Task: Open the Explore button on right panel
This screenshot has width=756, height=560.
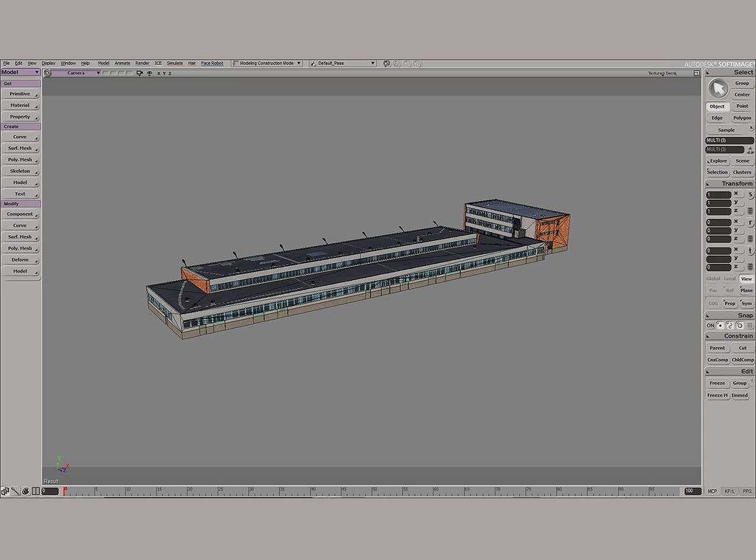Action: pyautogui.click(x=718, y=160)
